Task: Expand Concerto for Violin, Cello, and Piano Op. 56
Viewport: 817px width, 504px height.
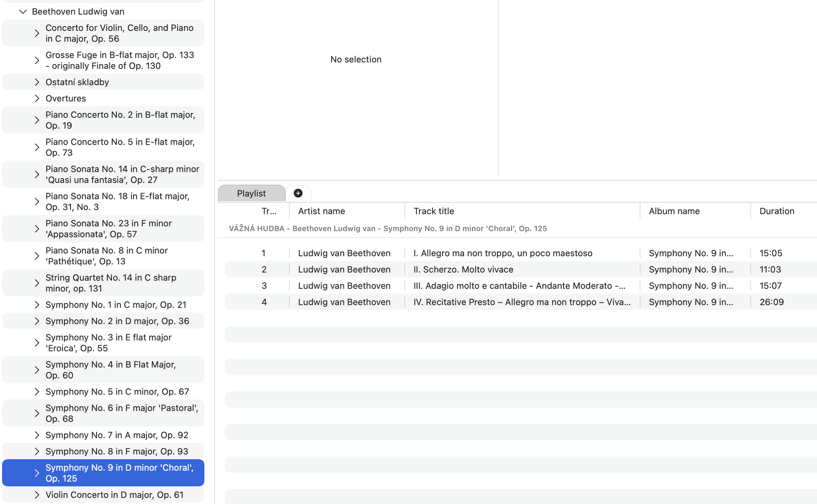Action: point(37,33)
